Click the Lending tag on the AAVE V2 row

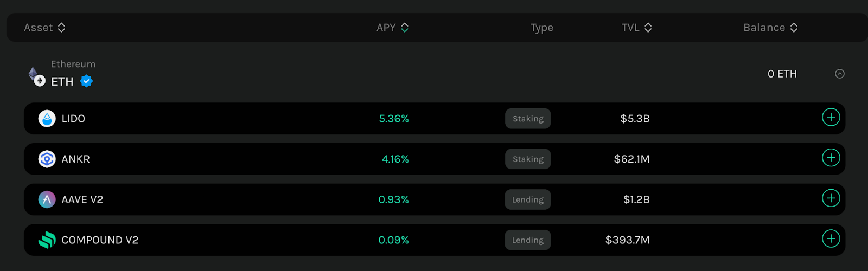click(x=528, y=199)
